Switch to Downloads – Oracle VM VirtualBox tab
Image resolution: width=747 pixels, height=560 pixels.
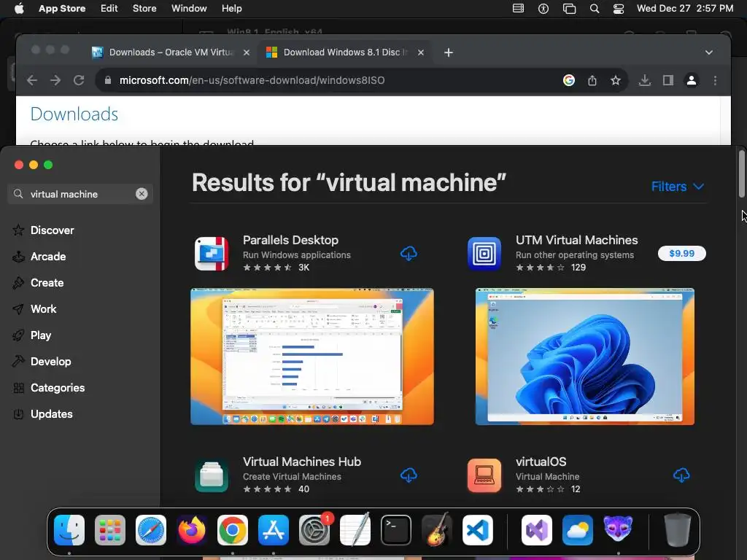click(x=171, y=52)
